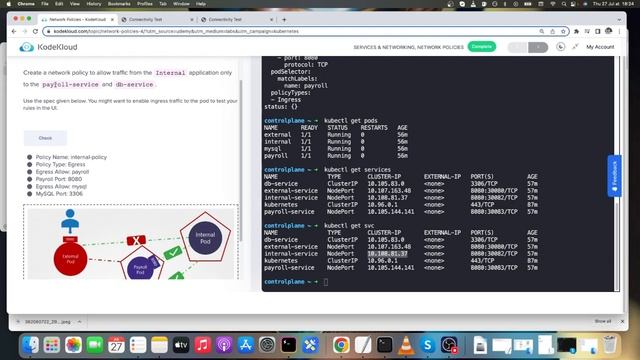Switch to the first Connectivity Test tab
Screen dimensions: 640x360
point(157,19)
